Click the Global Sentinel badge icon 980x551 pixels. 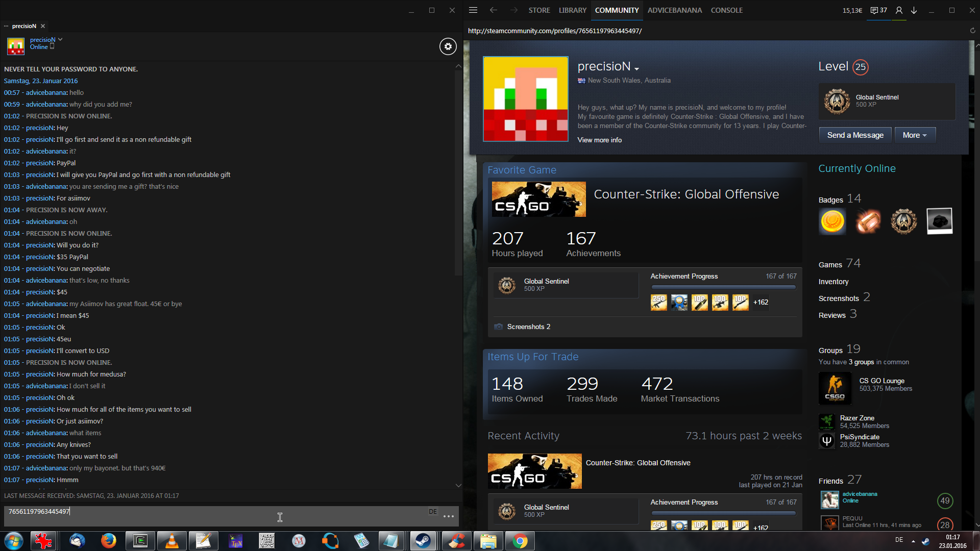[x=837, y=101]
